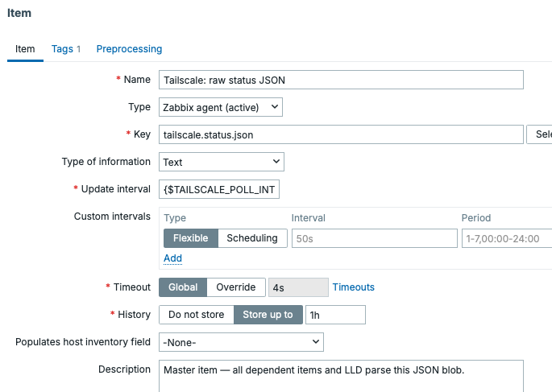
Task: Open the Timeouts link
Action: [x=353, y=287]
